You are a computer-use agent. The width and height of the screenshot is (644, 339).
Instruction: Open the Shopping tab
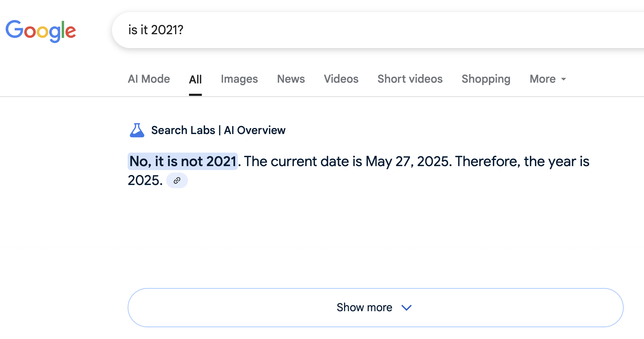point(486,79)
